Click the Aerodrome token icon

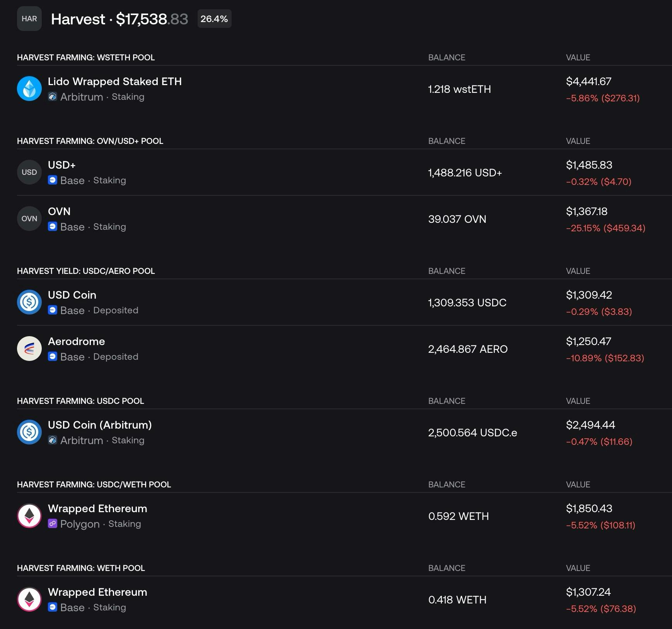(29, 349)
